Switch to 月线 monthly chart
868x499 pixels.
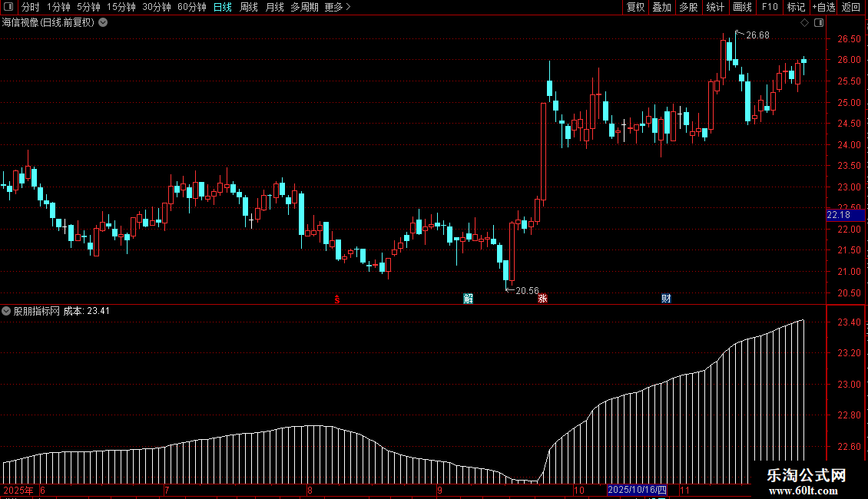[274, 7]
